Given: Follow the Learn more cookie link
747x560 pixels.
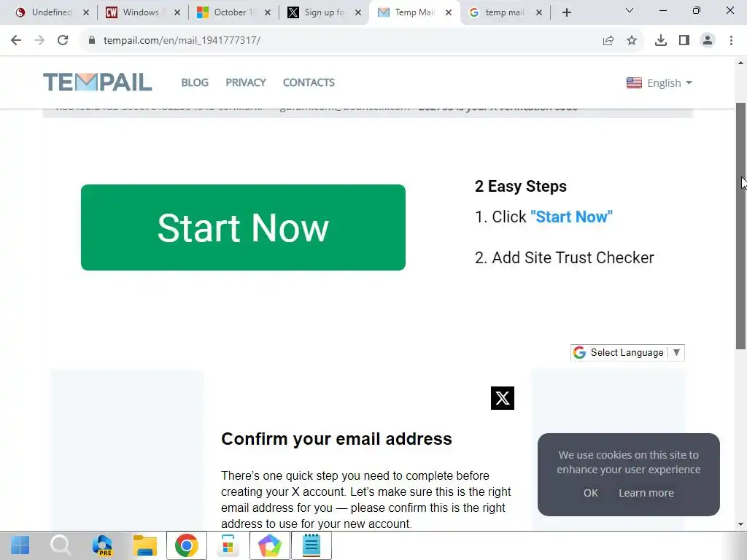Looking at the screenshot, I should click(646, 493).
